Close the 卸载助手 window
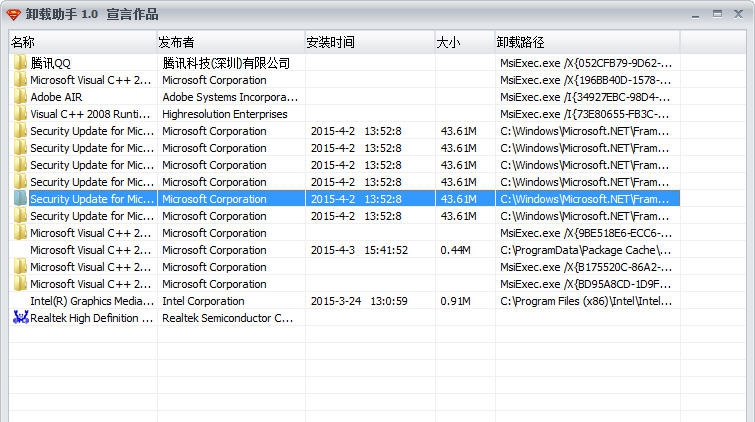 click(738, 14)
